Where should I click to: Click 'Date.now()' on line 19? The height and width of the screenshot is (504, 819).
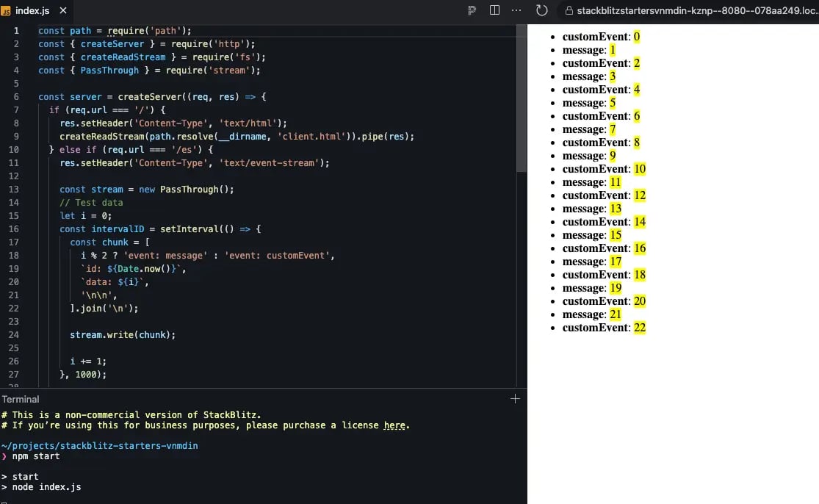pos(144,268)
